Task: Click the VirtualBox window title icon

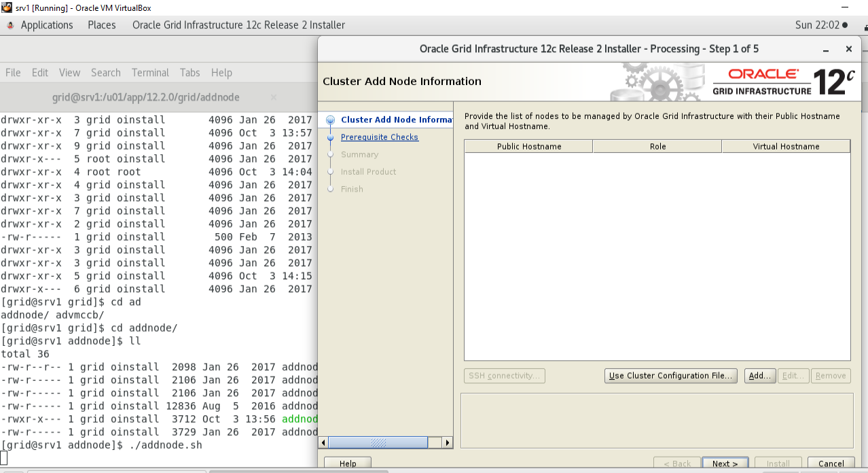Action: (7, 7)
